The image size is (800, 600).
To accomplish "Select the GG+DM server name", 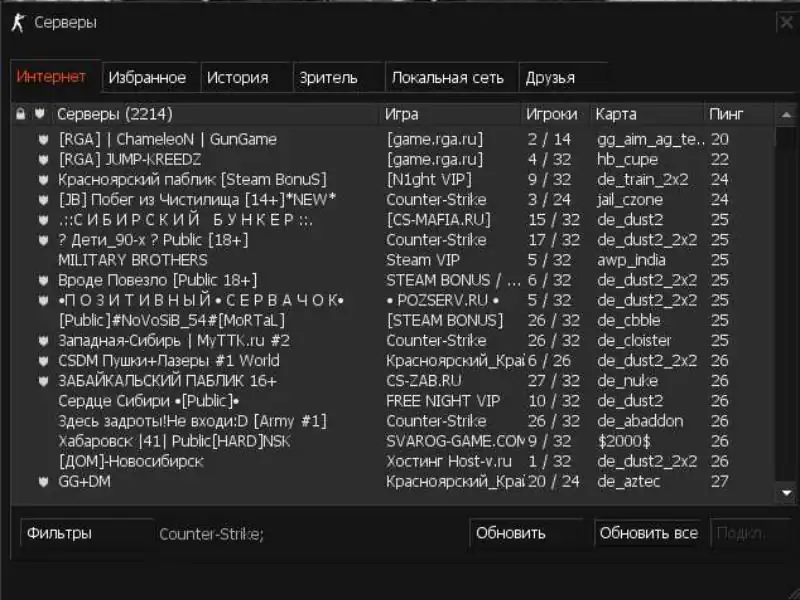I will 84,482.
